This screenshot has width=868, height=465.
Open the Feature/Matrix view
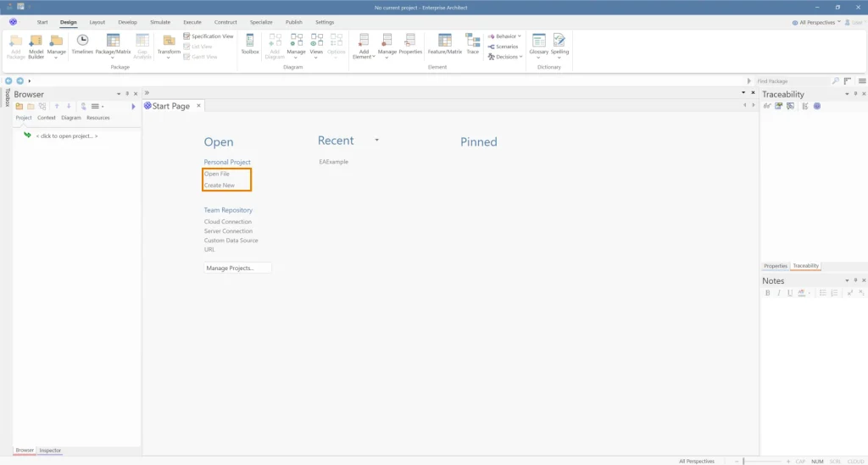click(x=444, y=44)
